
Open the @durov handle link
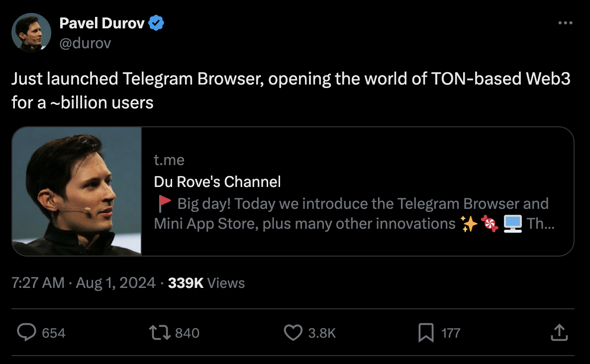tap(85, 43)
